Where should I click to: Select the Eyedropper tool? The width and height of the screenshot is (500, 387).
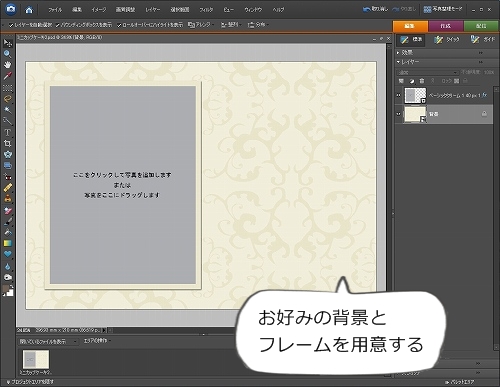click(7, 76)
